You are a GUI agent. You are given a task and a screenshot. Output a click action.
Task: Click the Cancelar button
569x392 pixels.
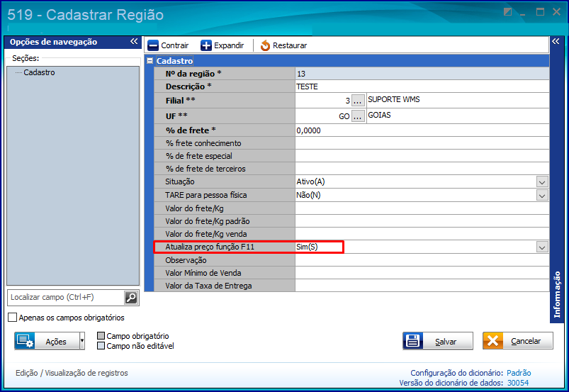pyautogui.click(x=518, y=341)
